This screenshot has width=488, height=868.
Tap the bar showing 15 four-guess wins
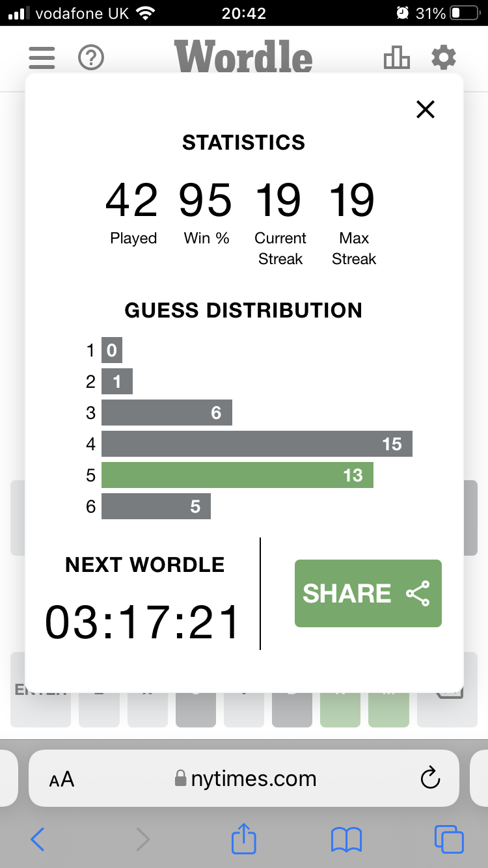(256, 444)
